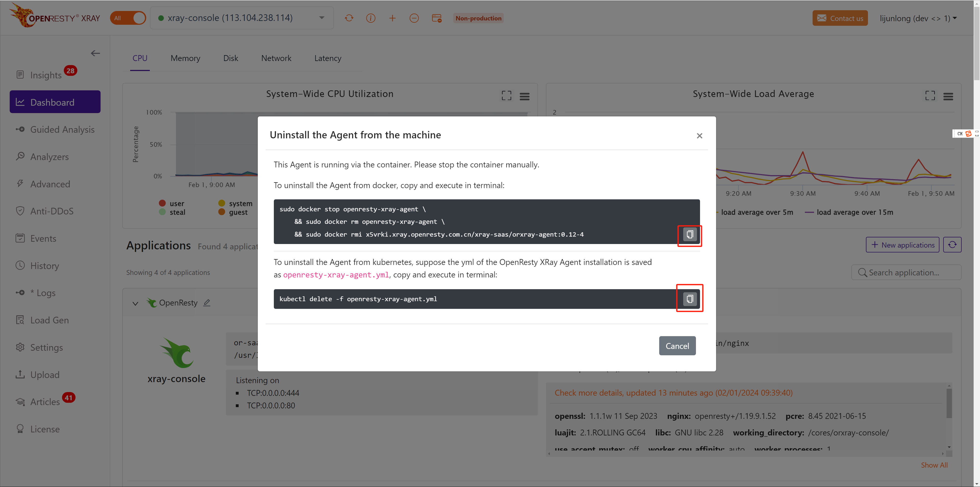Collapse the OpenResty application group
This screenshot has height=487, width=980.
tap(136, 303)
